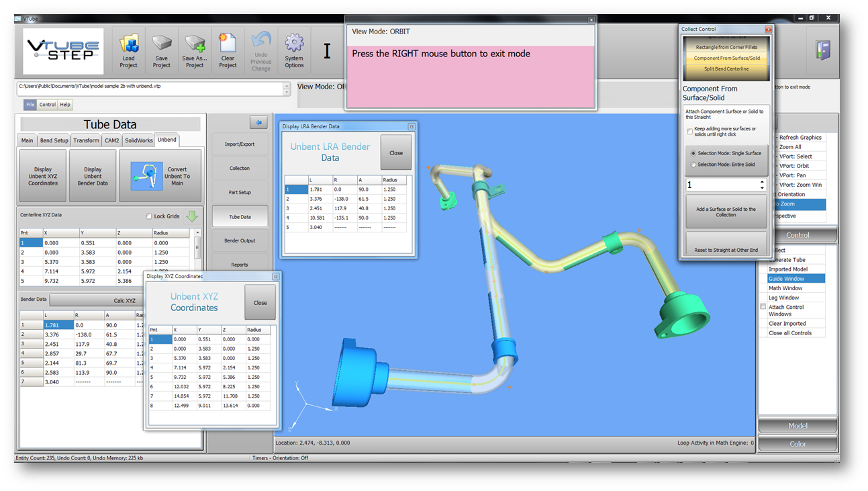868x491 pixels.
Task: Select Selection Mode: Entire Solid radio
Action: pyautogui.click(x=693, y=165)
